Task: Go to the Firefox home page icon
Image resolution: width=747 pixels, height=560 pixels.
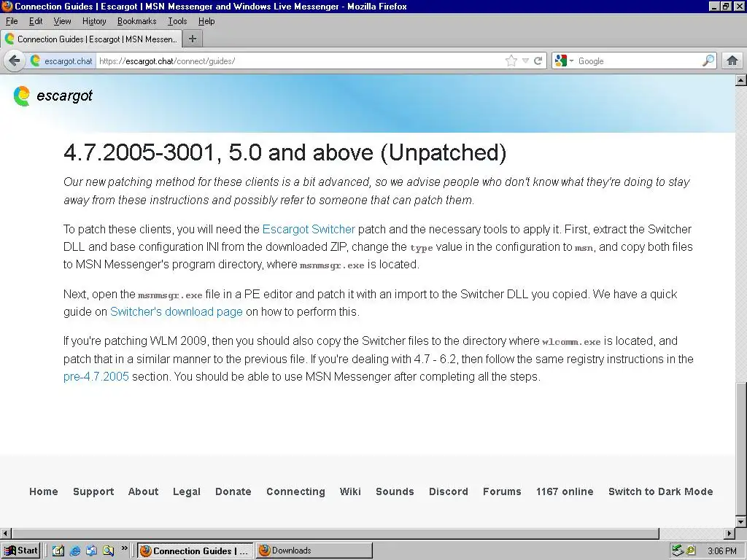Action: pyautogui.click(x=732, y=61)
